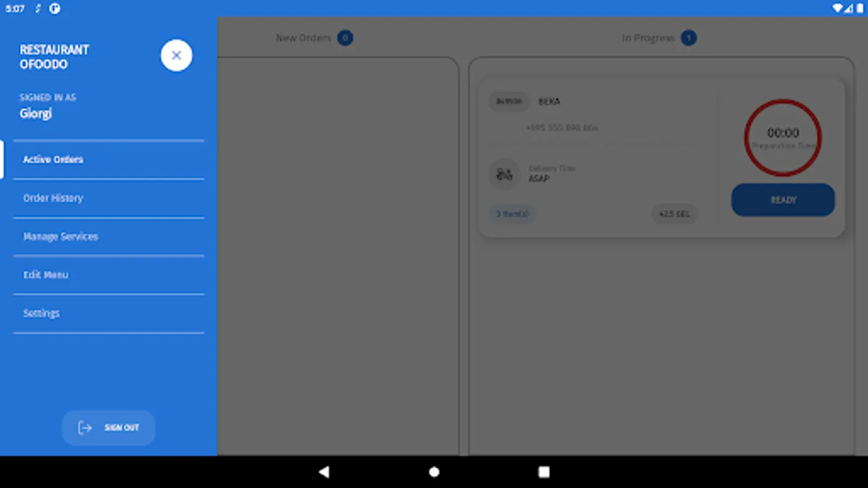Click the sign out arrow icon

pyautogui.click(x=85, y=428)
